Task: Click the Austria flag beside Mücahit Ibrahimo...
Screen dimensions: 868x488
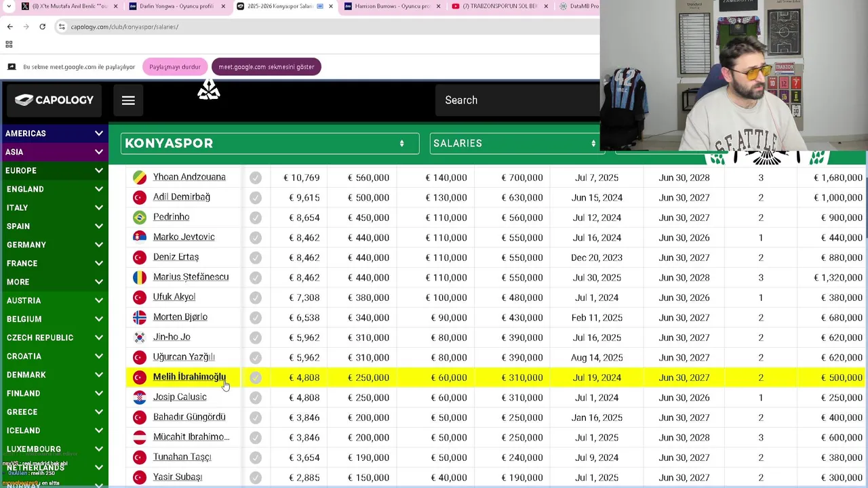Action: [x=140, y=437]
